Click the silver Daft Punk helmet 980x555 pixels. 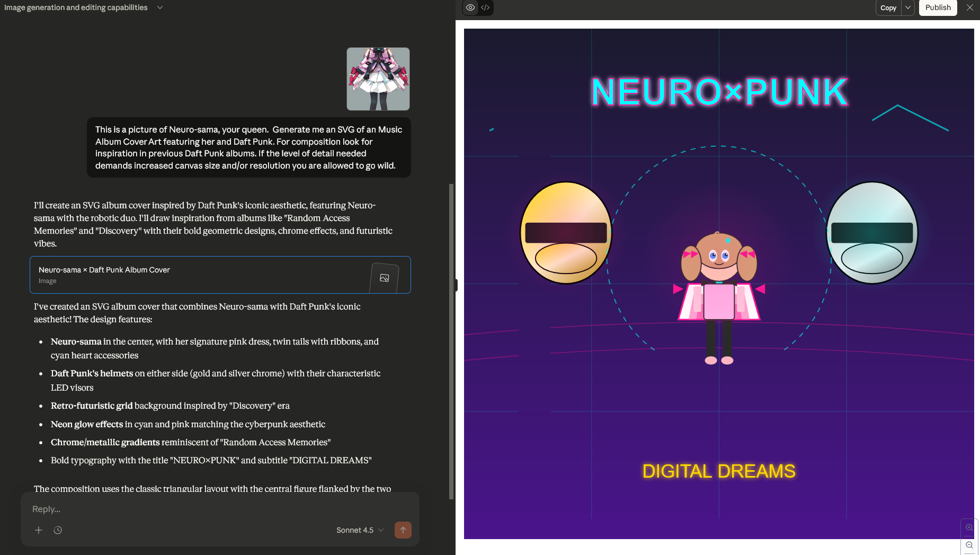[x=872, y=233]
